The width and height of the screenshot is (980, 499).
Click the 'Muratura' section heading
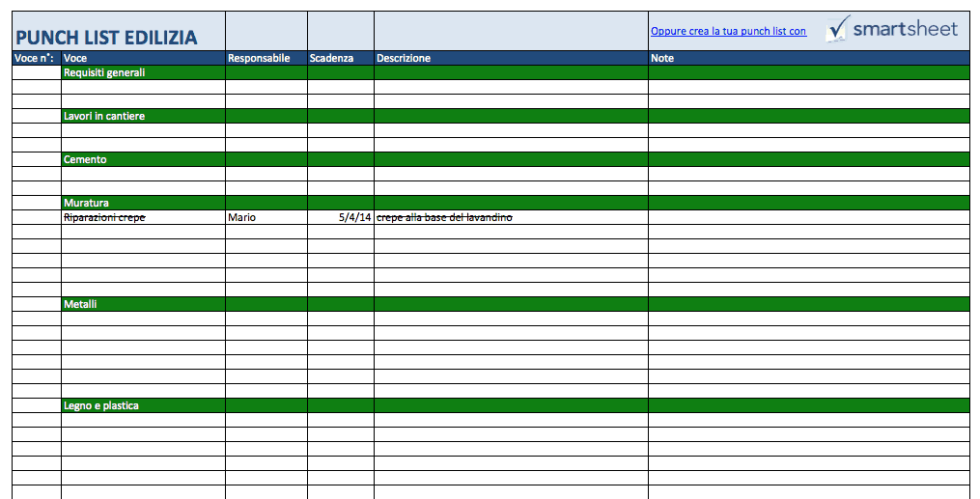[x=86, y=203]
